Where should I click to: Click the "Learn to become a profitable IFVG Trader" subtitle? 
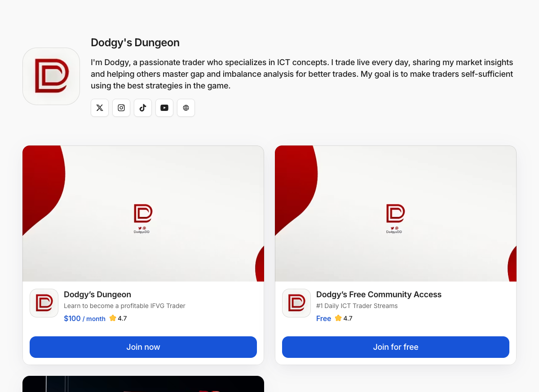pyautogui.click(x=124, y=306)
